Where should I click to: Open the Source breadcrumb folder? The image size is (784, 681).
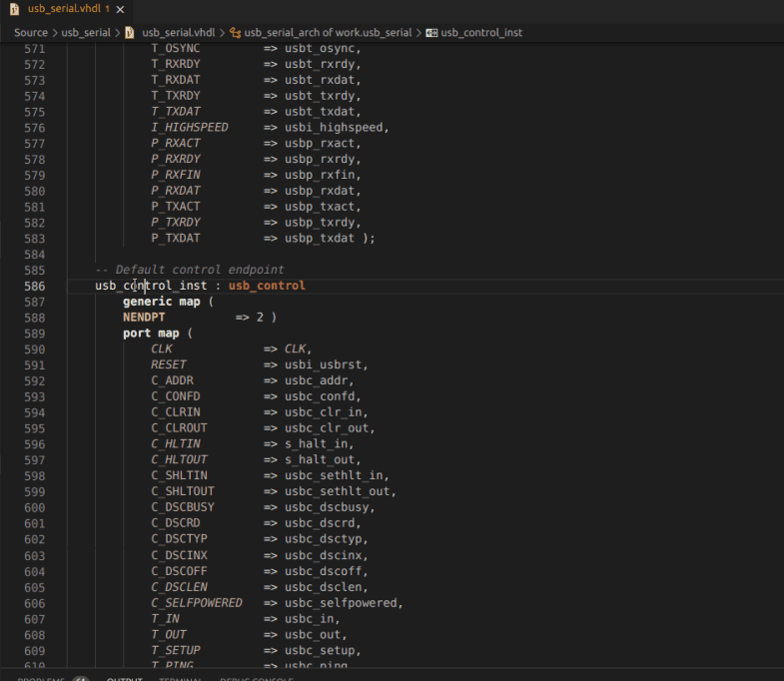[x=31, y=32]
